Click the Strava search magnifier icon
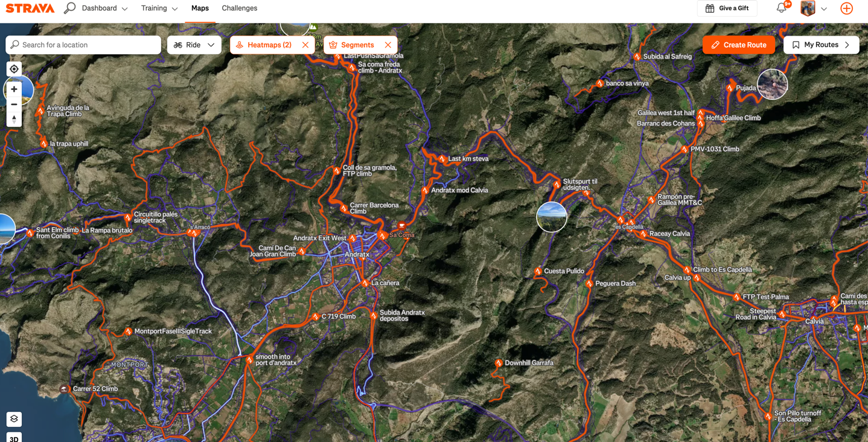 (69, 8)
